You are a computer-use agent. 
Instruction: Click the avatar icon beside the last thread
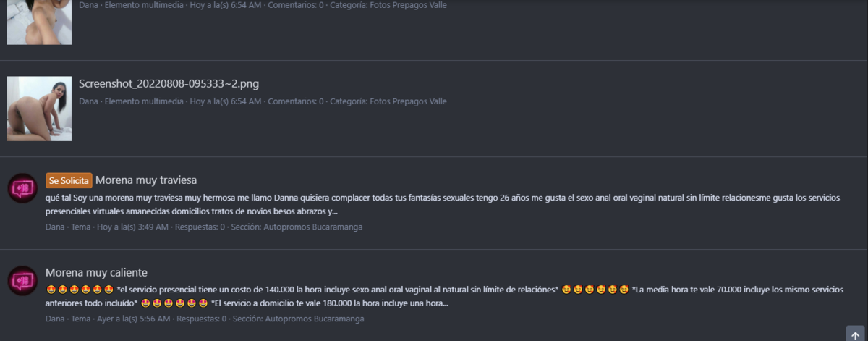click(22, 280)
